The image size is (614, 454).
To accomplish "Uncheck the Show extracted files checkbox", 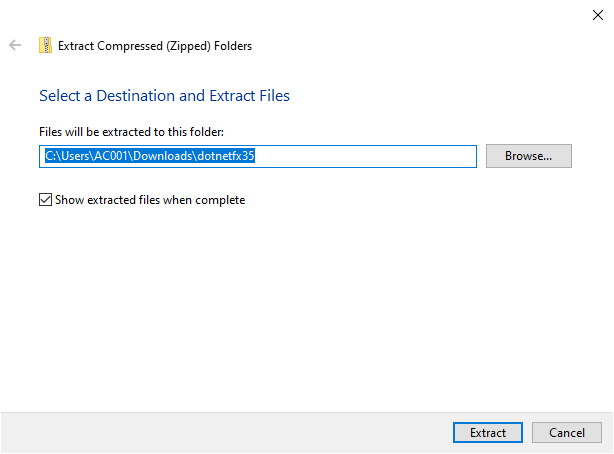I will pyautogui.click(x=45, y=200).
